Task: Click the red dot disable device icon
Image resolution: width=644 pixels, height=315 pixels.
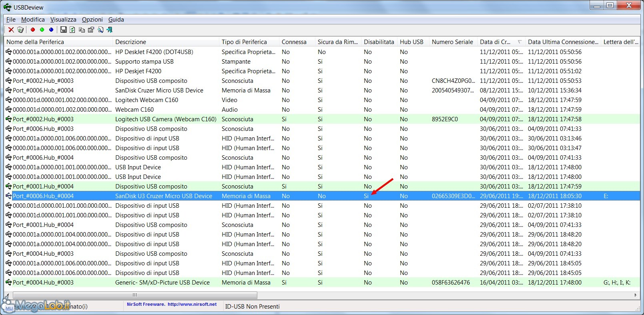Action: (33, 30)
